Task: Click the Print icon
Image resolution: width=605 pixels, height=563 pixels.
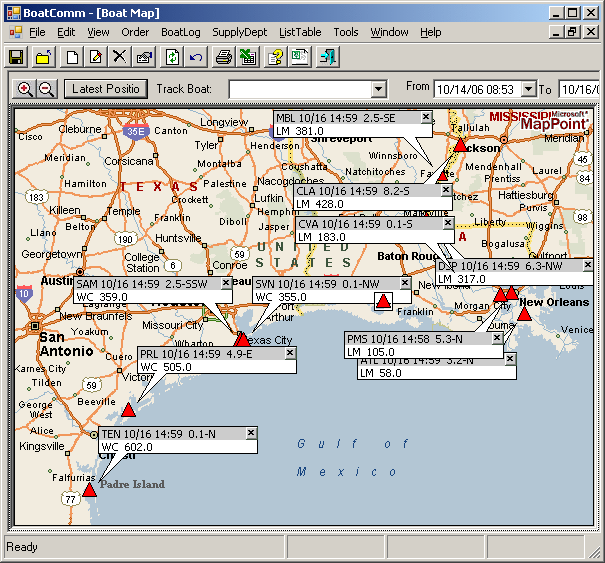Action: pyautogui.click(x=224, y=57)
